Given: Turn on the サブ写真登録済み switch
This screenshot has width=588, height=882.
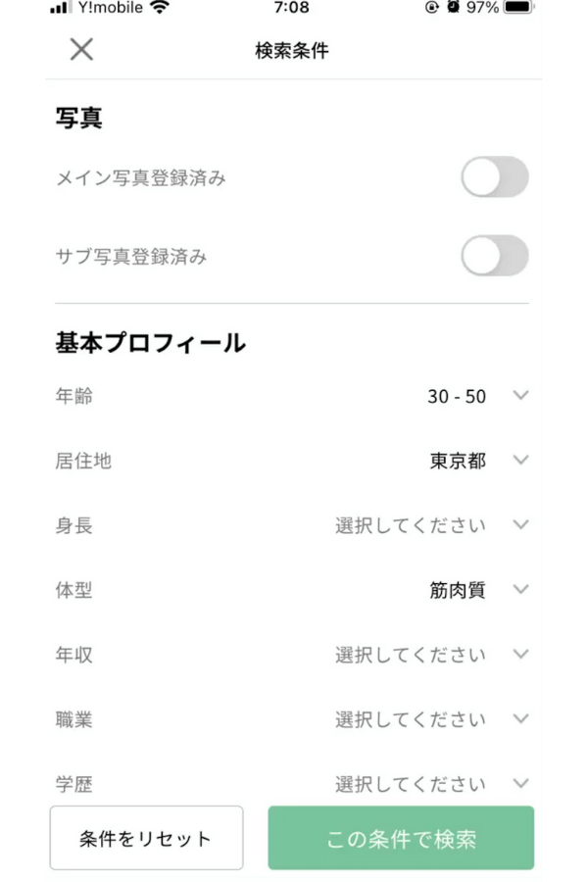Looking at the screenshot, I should 495,256.
